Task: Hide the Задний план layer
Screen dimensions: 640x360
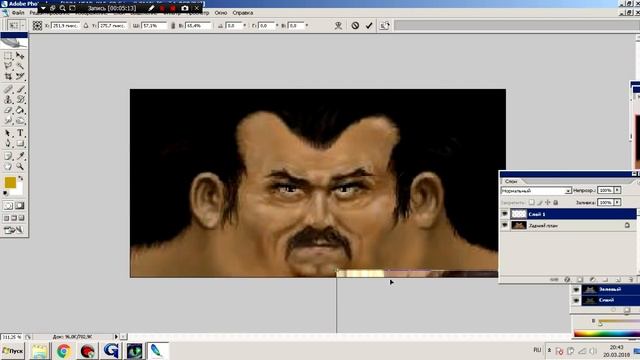Action: pos(505,225)
